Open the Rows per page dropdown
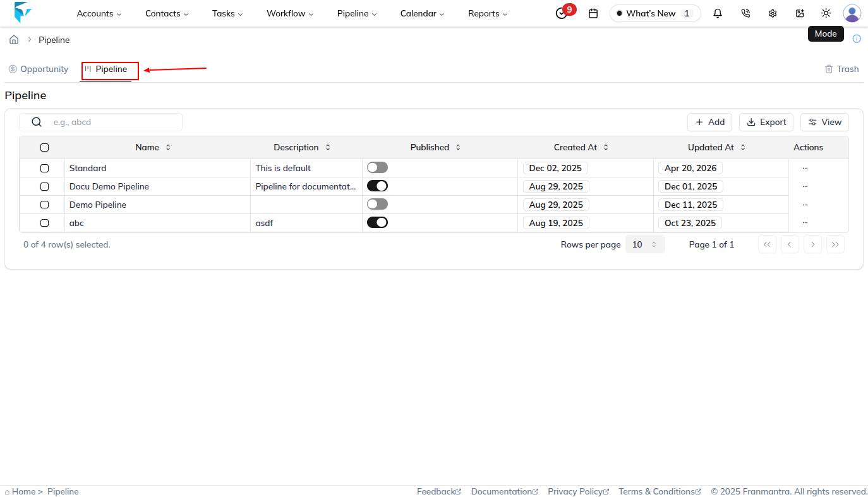Image resolution: width=868 pixels, height=497 pixels. [645, 244]
